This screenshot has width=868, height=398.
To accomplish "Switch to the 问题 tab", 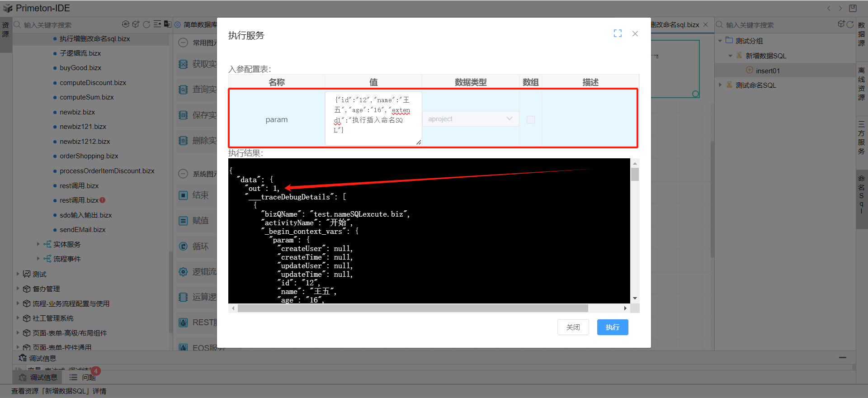I will pyautogui.click(x=84, y=377).
